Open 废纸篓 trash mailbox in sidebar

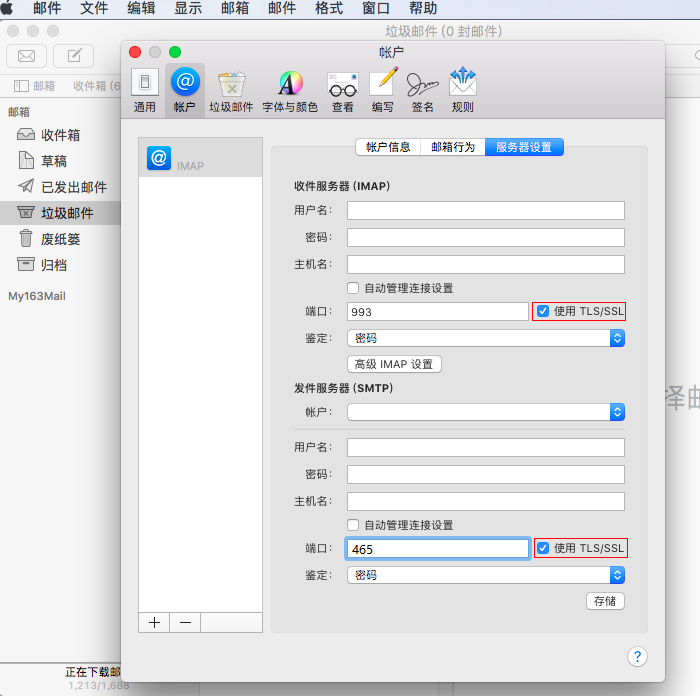60,239
